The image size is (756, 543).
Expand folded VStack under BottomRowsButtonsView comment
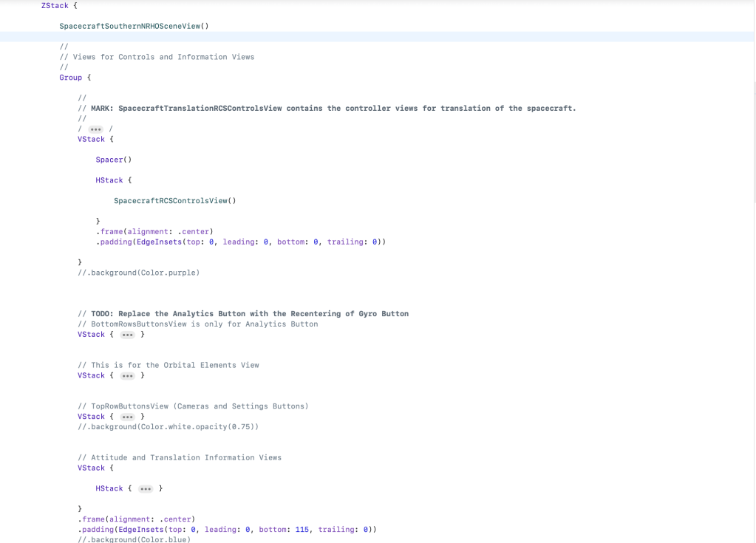point(128,335)
